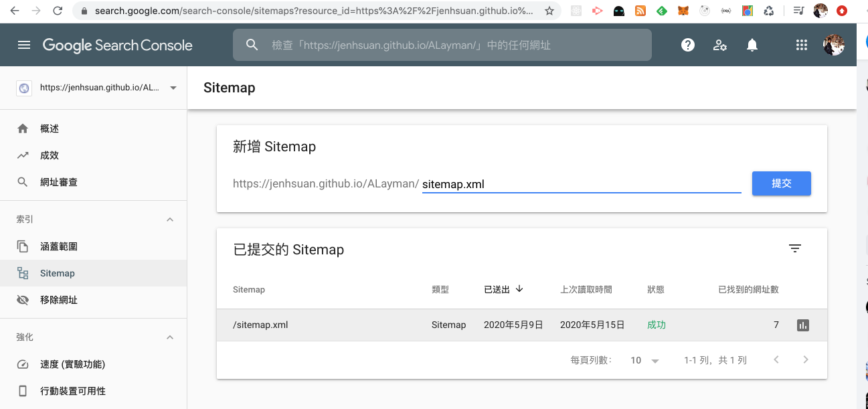Image resolution: width=868 pixels, height=409 pixels.
Task: Click browser back arrow
Action: (x=14, y=11)
